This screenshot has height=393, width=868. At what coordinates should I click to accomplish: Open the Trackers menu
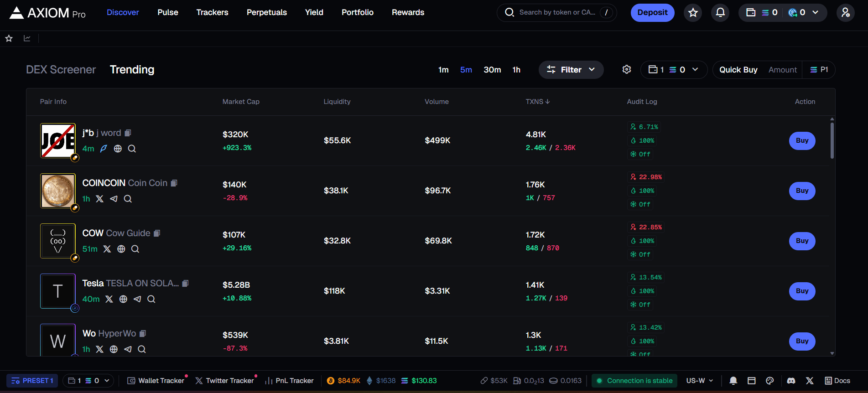point(213,12)
